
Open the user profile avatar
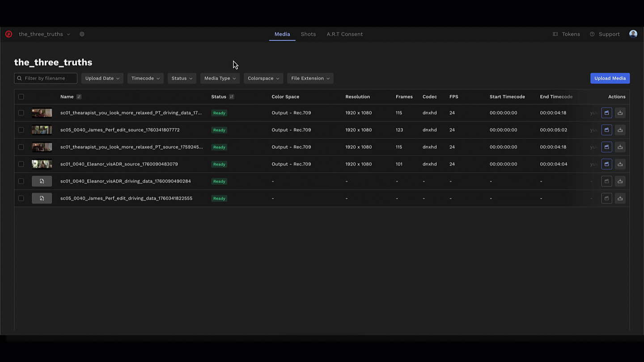[x=633, y=34]
